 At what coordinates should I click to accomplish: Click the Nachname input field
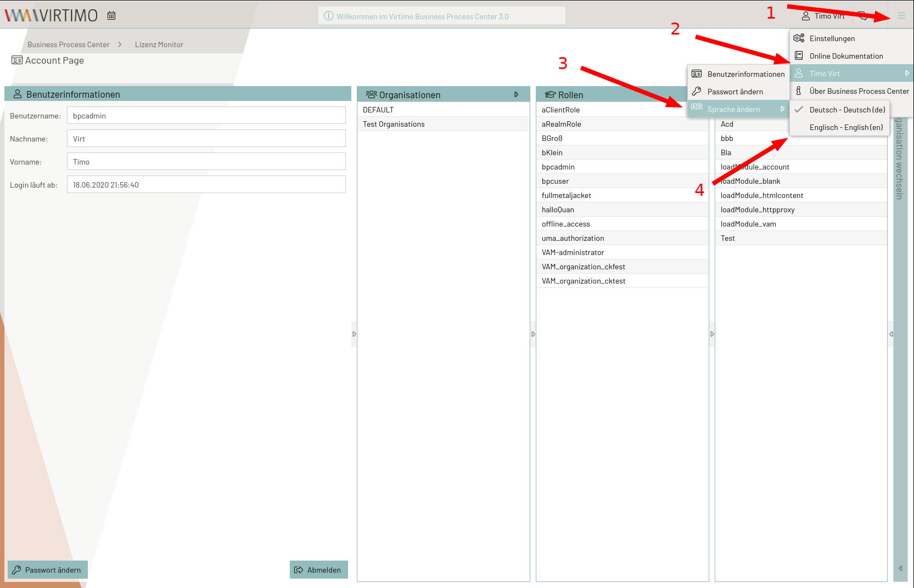click(x=206, y=139)
